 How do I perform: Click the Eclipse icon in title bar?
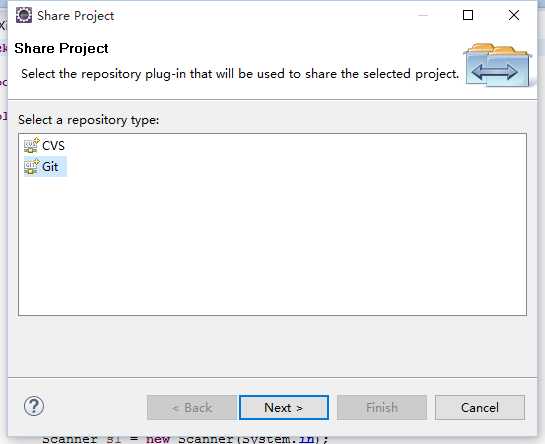point(24,15)
